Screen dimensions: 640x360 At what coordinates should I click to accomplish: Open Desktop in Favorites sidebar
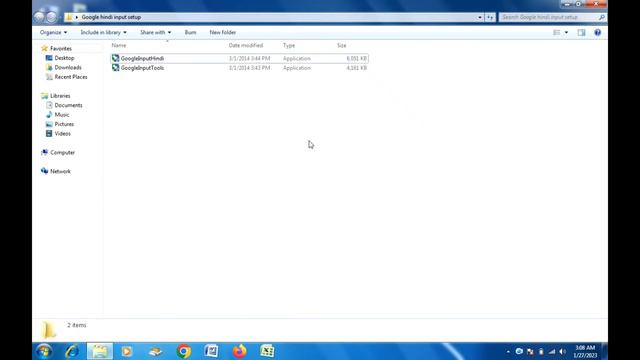64,58
